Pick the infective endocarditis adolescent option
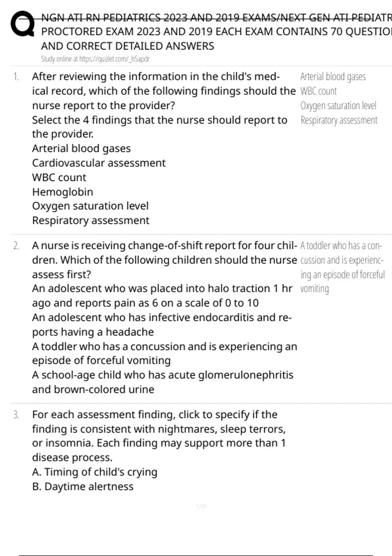This screenshot has height=556, width=392. coord(162,324)
